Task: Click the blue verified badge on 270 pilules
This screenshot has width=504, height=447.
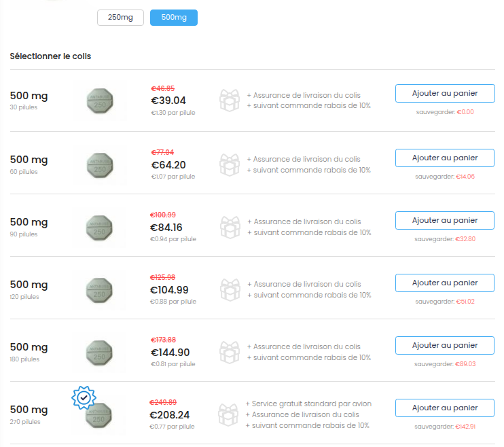Action: pos(84,397)
